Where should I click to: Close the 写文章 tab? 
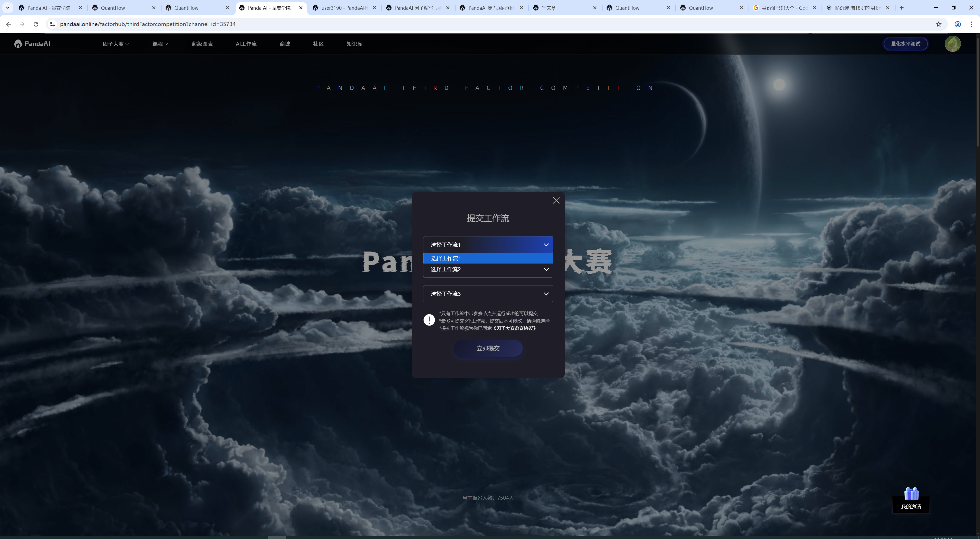tap(595, 8)
